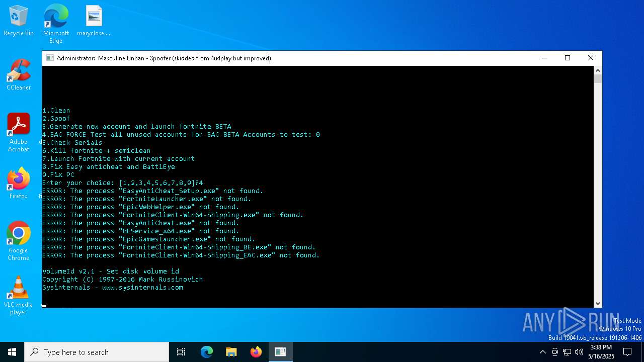Click the EasyAntiCheat_Setup.exe error line
The height and width of the screenshot is (362, 644).
153,191
